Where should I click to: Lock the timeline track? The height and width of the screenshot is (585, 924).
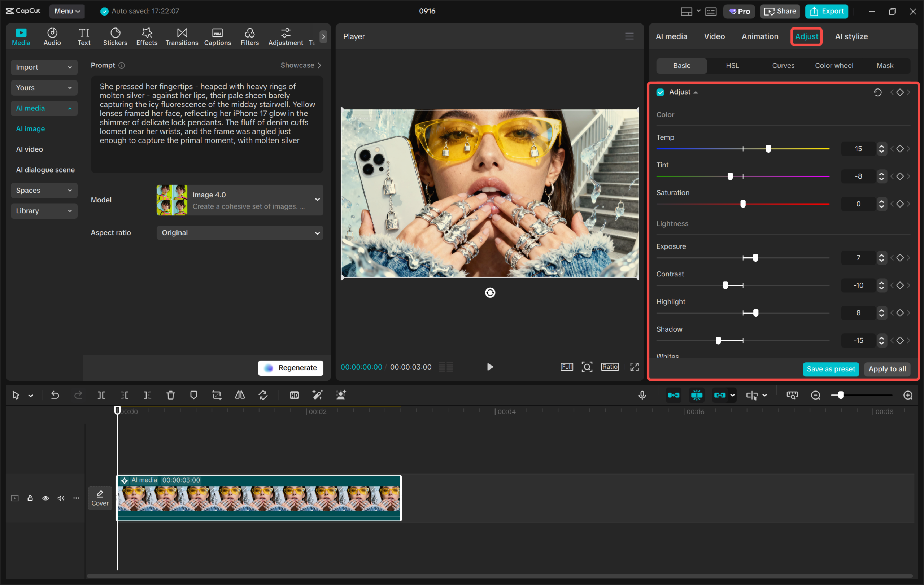(30, 498)
